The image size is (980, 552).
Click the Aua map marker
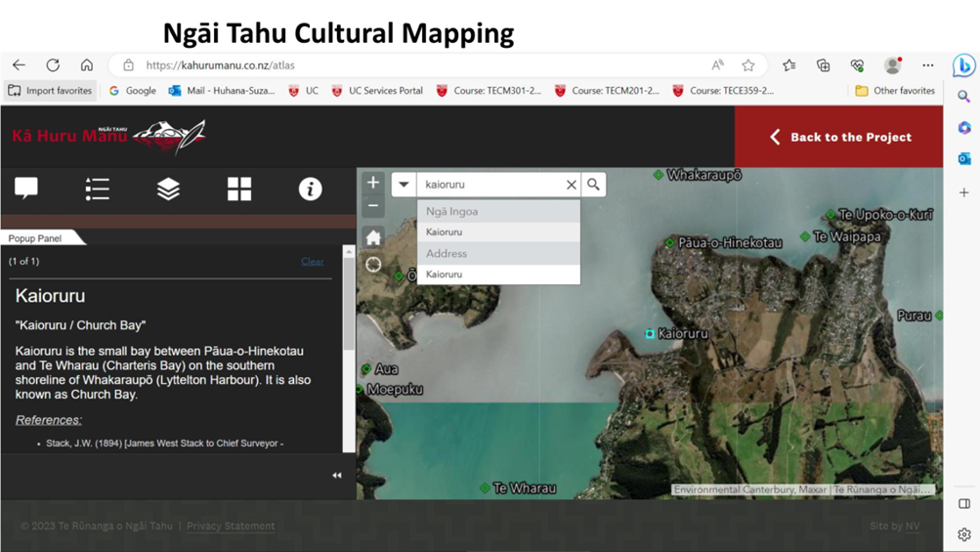[366, 369]
